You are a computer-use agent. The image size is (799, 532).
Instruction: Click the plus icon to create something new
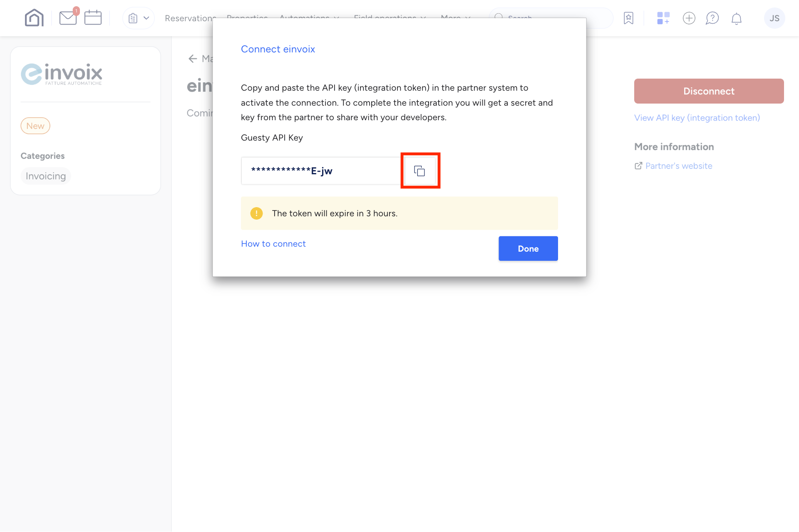689,18
